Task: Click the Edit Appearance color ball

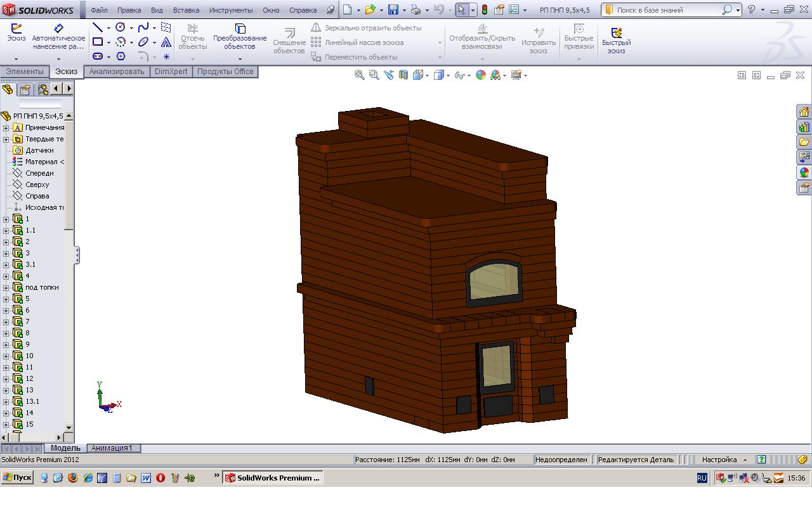Action: [481, 75]
